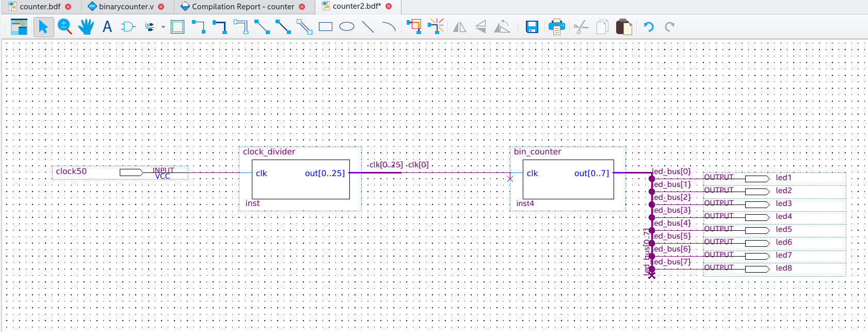Select the Hand pan tool
This screenshot has height=332, width=868.
pyautogui.click(x=86, y=26)
